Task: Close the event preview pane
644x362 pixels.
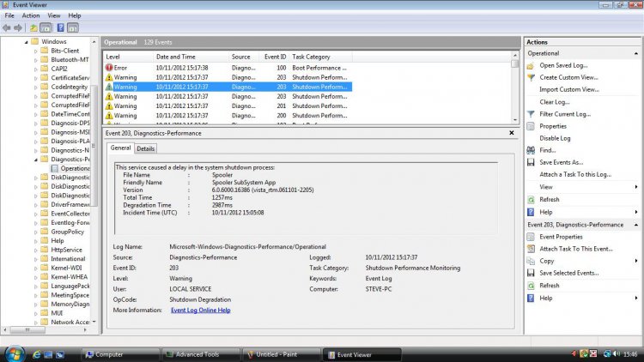Action: (512, 133)
